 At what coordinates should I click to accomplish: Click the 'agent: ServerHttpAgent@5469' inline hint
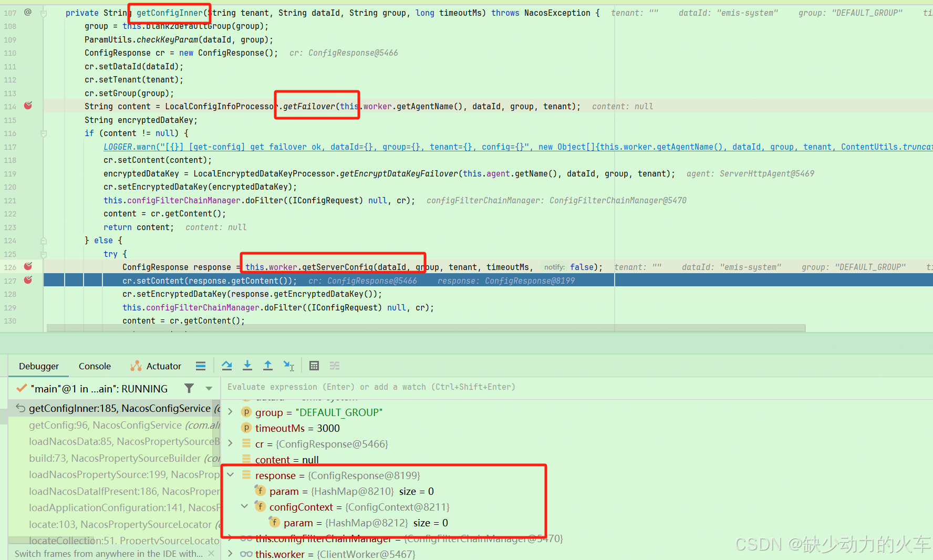750,174
